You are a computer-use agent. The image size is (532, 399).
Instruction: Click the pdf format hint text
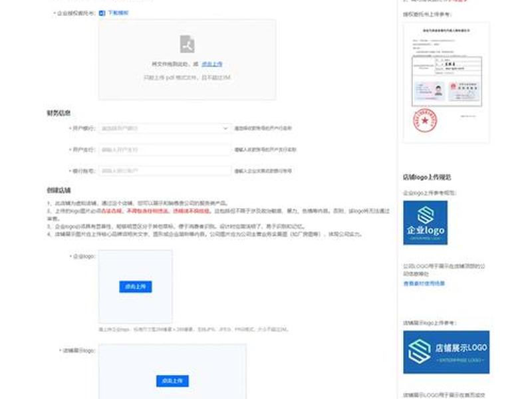[x=187, y=77]
